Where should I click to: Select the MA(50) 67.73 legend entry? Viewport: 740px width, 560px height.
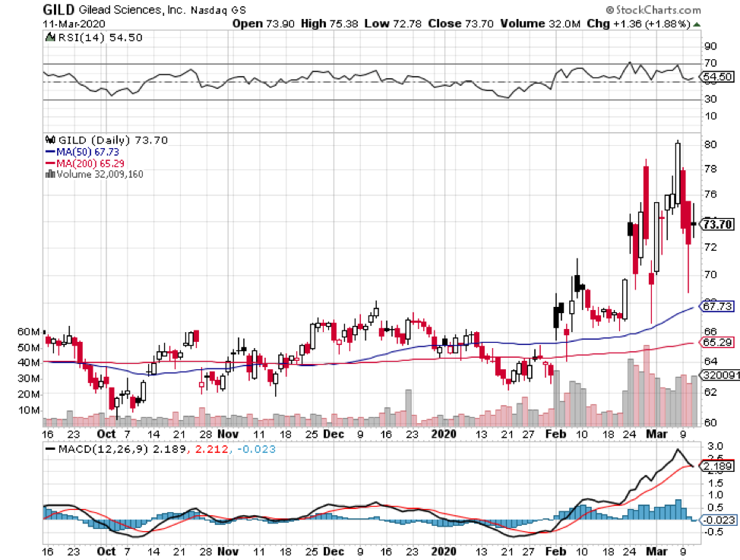84,151
